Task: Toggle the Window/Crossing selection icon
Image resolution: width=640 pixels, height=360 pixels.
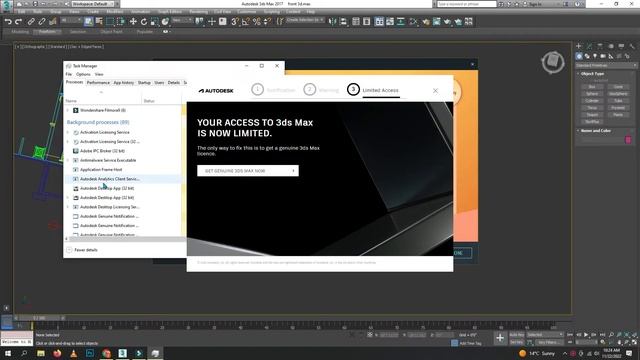Action: point(121,22)
